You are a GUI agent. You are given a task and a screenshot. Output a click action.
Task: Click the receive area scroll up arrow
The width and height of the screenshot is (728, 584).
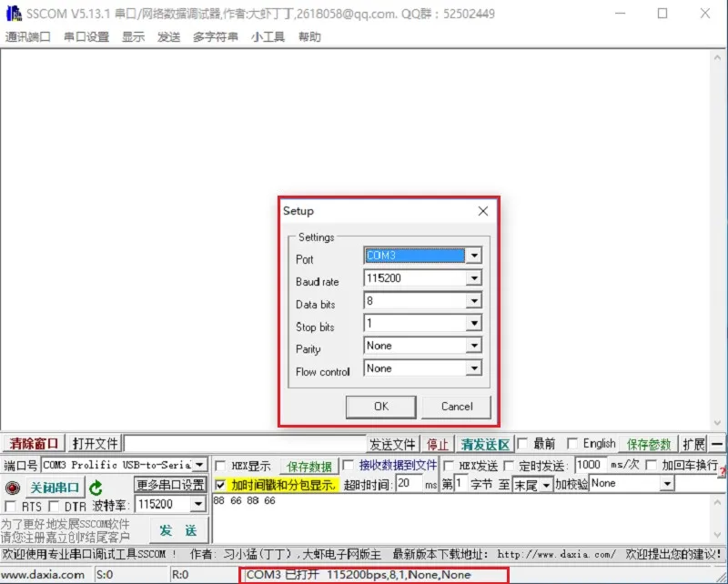(x=717, y=58)
